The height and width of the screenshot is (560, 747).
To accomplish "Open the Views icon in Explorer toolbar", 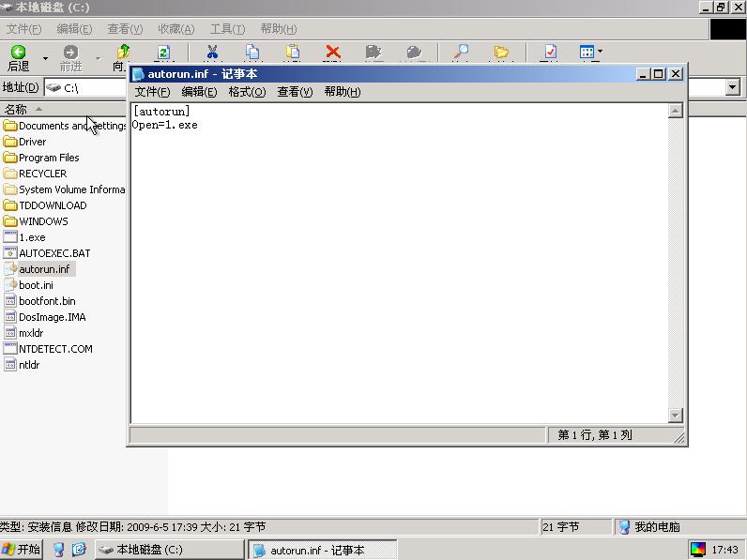I will tap(587, 52).
